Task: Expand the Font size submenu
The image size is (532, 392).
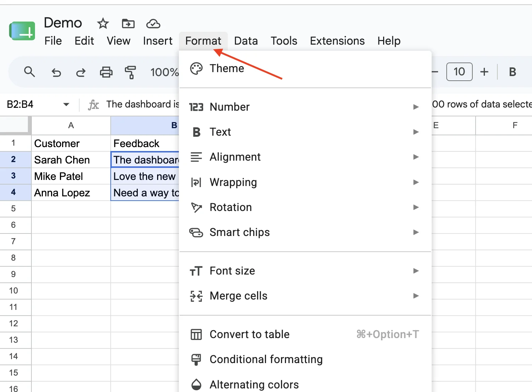Action: (x=305, y=271)
